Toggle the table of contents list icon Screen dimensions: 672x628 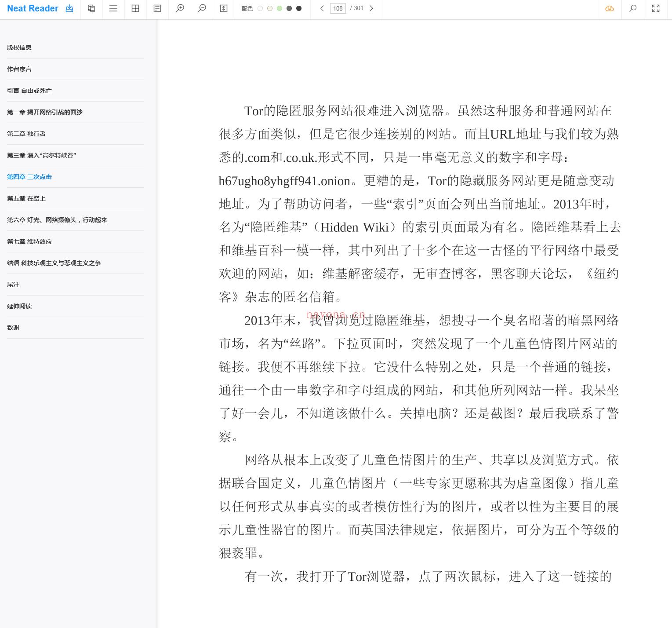113,8
